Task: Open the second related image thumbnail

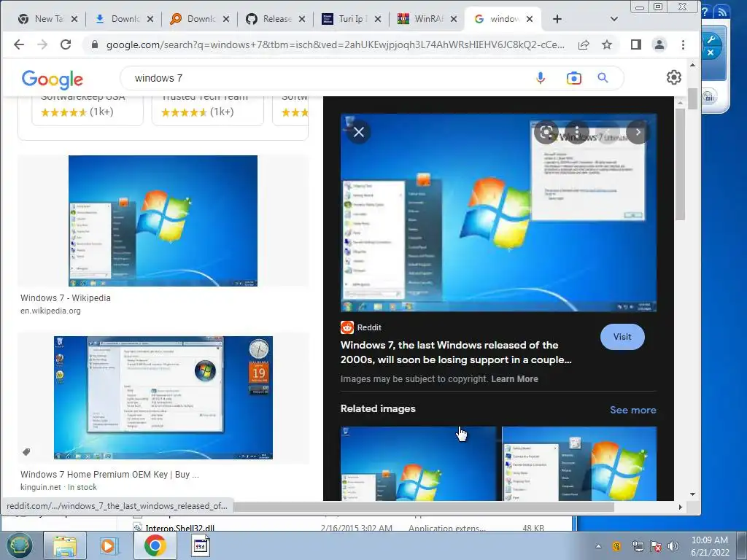Action: [x=579, y=463]
